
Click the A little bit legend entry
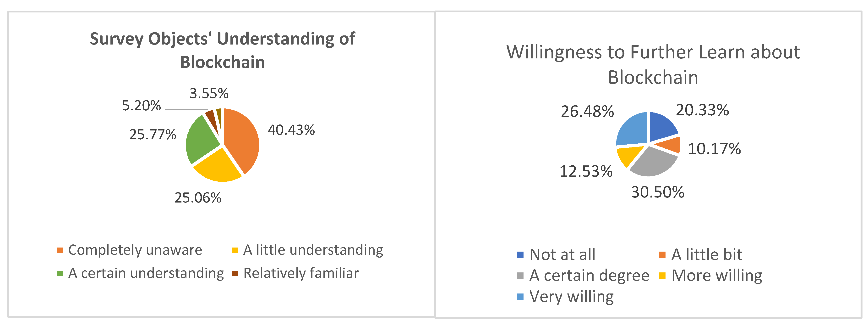[x=700, y=255]
